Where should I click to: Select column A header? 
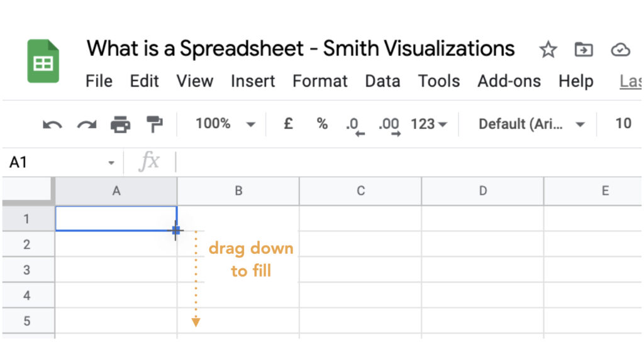116,191
